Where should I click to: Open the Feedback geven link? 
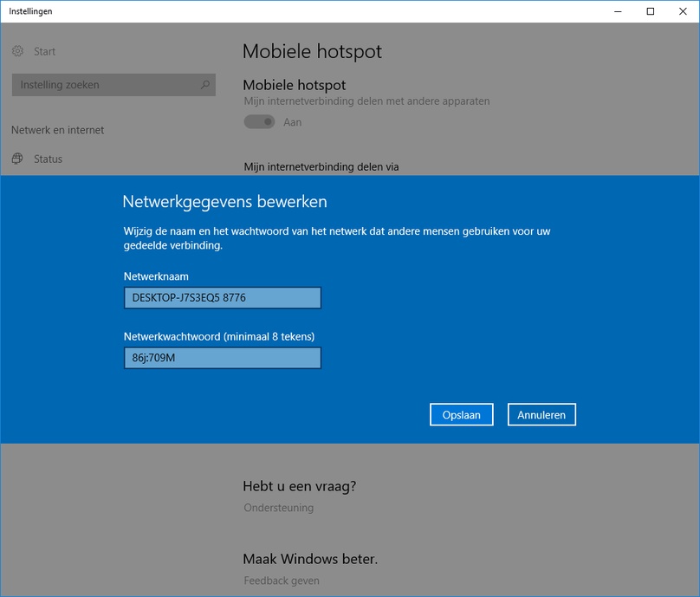282,581
